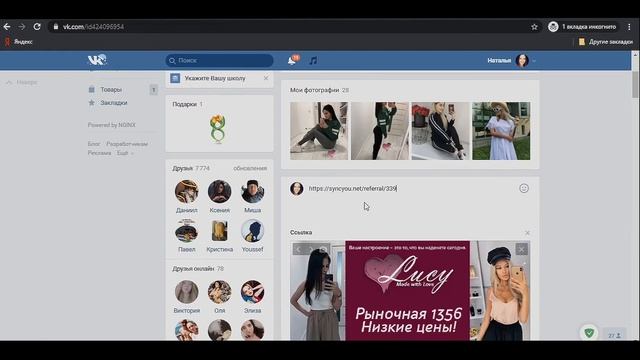This screenshot has height=360, width=640.
Task: Open the Подарки section header
Action: pos(187,104)
